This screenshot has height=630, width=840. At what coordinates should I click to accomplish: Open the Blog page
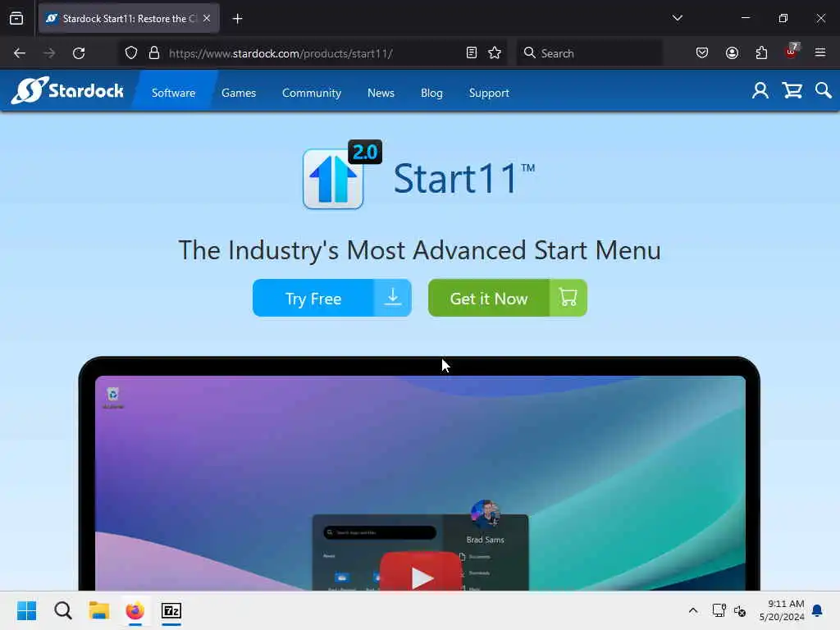[x=431, y=93]
